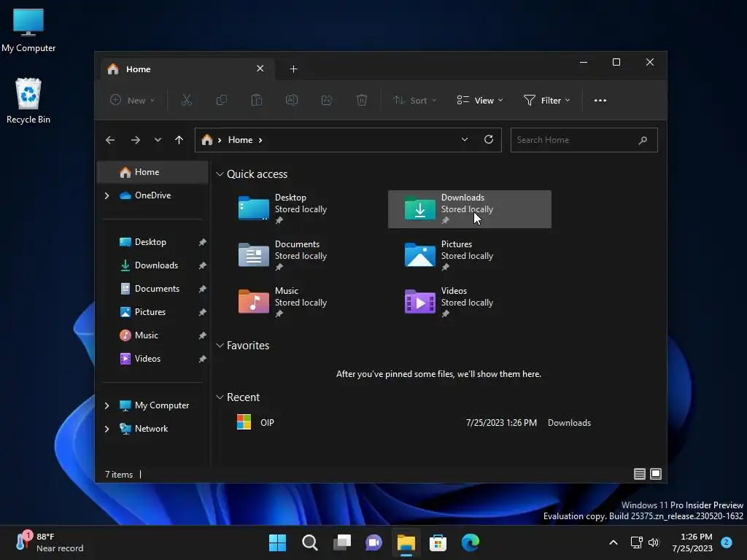Show hidden system tray icons
This screenshot has height=560, width=747.
coord(614,542)
